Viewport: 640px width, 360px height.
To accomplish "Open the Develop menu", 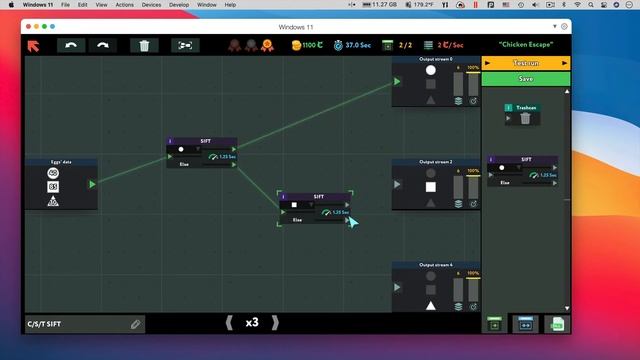I will (x=179, y=5).
